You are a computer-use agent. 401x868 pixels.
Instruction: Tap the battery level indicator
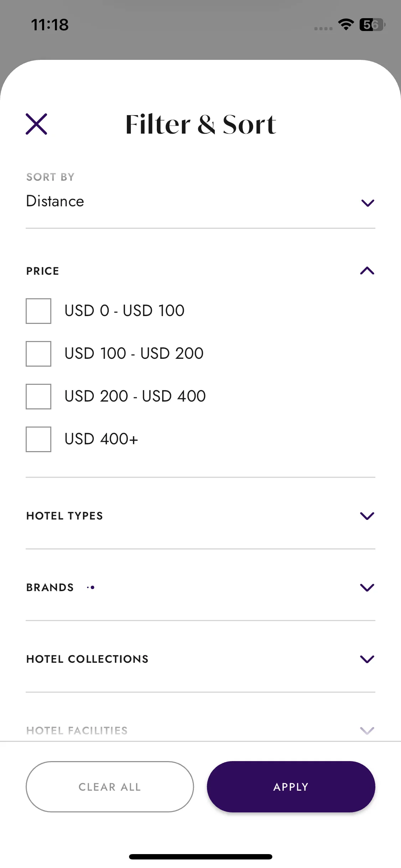pos(372,24)
